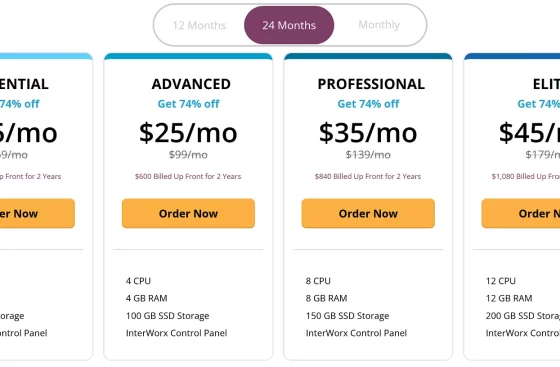
Task: Order the Essential plan now
Action: coord(37,213)
